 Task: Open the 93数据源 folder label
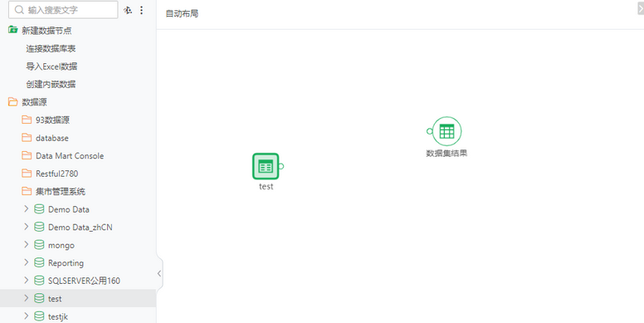[52, 120]
